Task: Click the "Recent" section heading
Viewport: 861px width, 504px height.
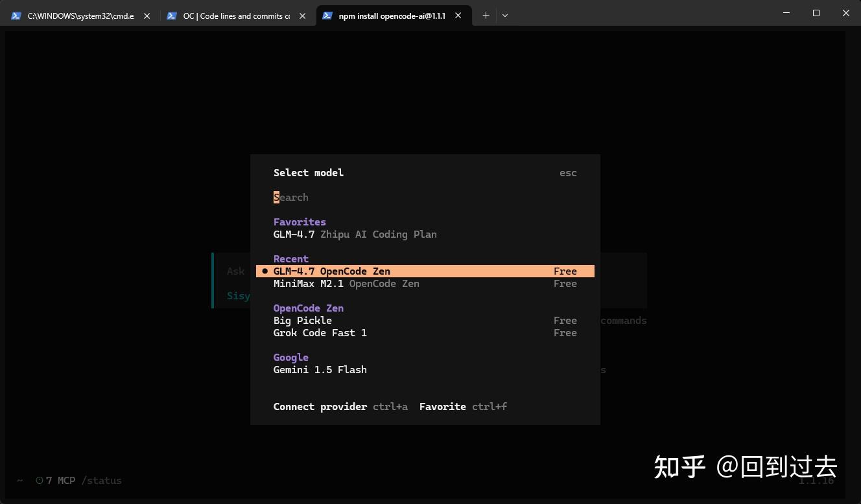Action: (291, 259)
